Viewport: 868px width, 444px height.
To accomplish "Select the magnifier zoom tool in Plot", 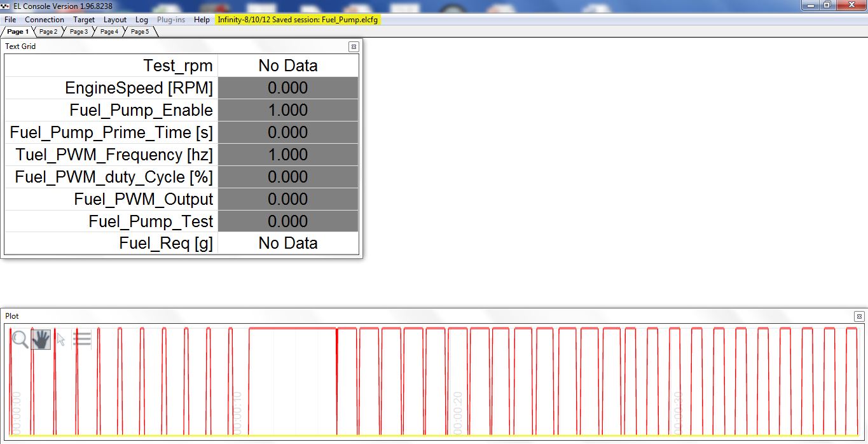I will (x=20, y=340).
